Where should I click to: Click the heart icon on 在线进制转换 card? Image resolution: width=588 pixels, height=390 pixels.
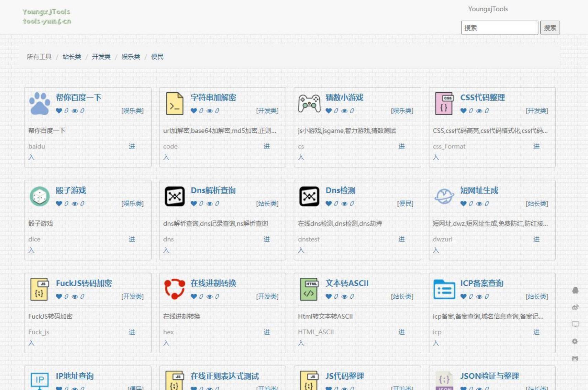pyautogui.click(x=194, y=297)
